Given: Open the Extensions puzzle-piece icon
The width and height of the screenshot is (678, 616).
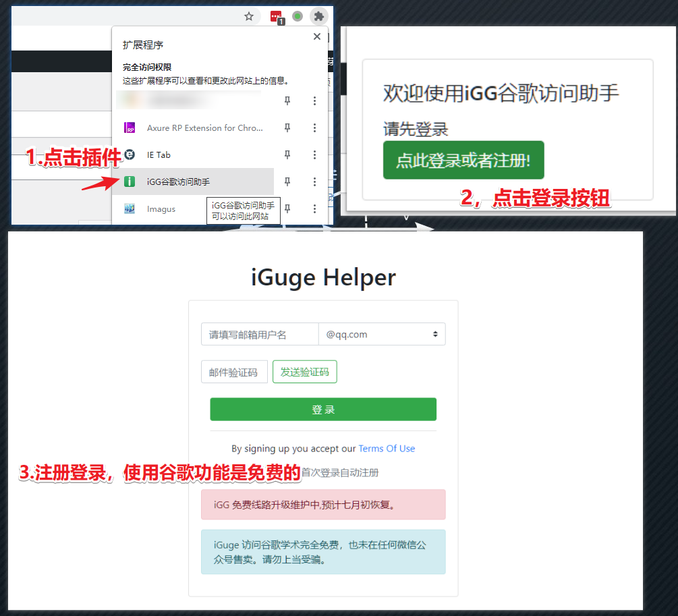Looking at the screenshot, I should point(318,16).
